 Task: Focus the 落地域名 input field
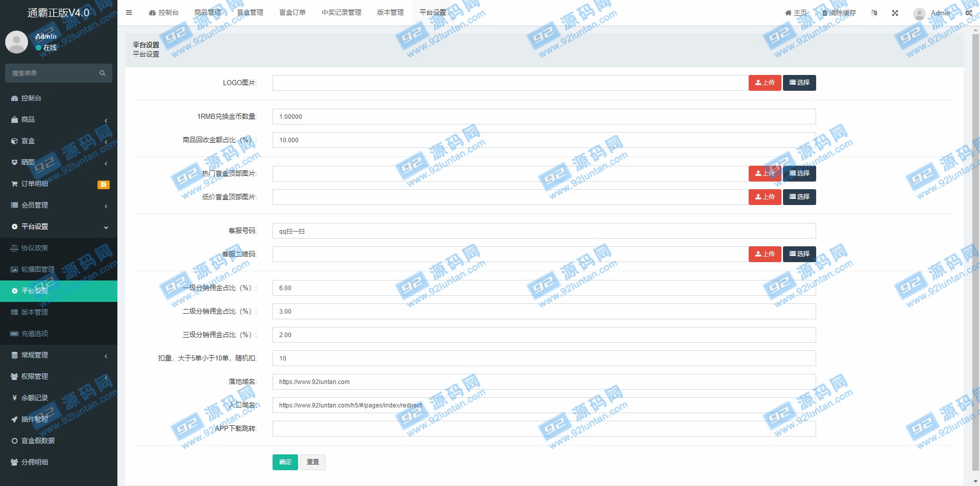point(544,381)
